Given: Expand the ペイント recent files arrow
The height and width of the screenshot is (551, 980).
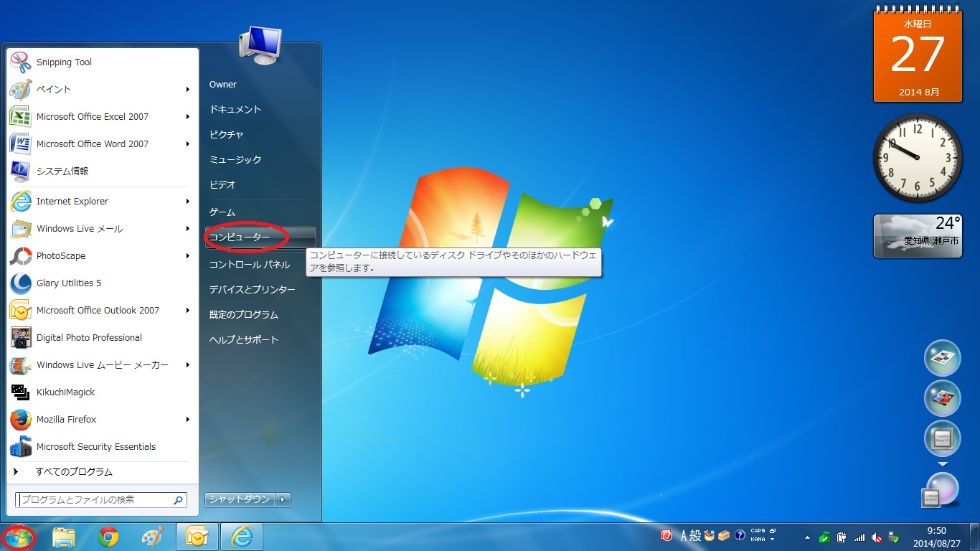Looking at the screenshot, I should pos(187,90).
